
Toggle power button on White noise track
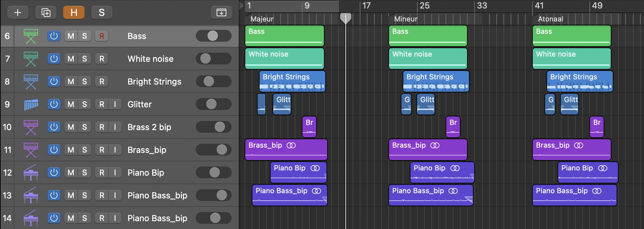pyautogui.click(x=54, y=59)
